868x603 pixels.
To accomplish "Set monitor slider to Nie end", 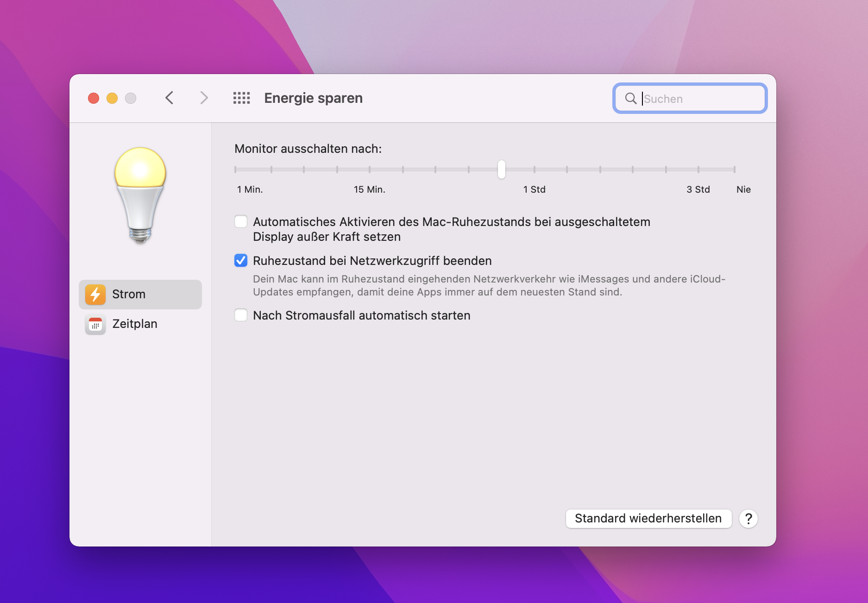I will tap(735, 170).
